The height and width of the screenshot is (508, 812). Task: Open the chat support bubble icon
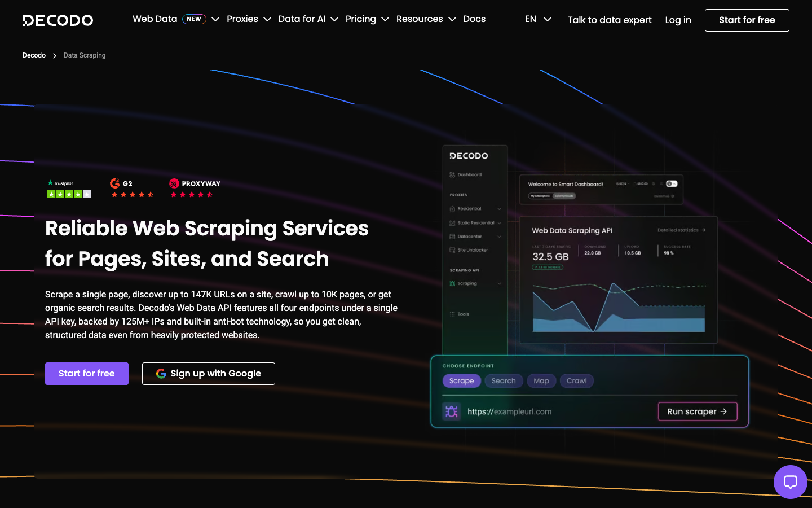791,482
